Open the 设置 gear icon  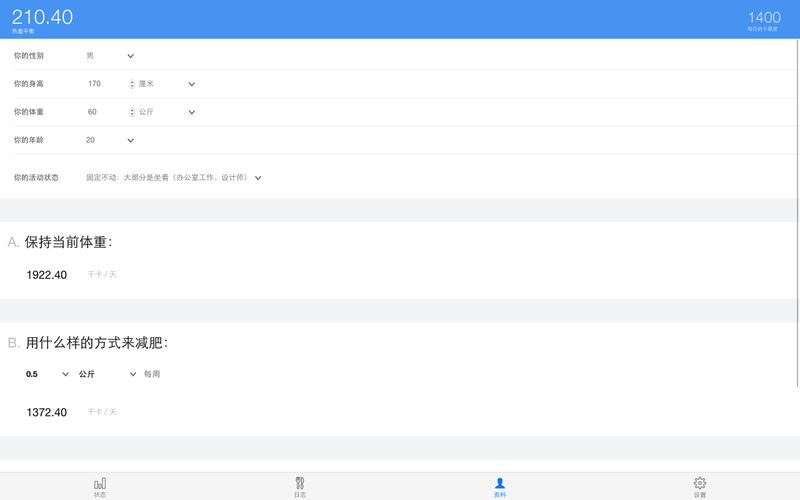(700, 483)
